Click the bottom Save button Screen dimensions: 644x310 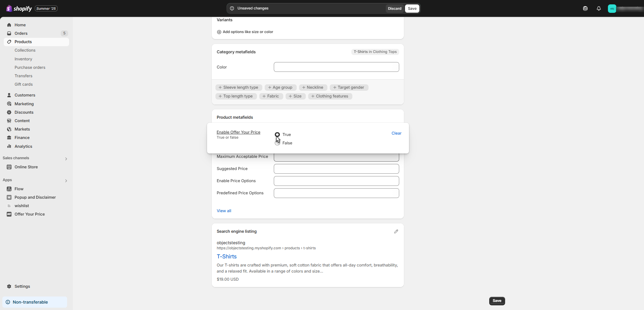click(497, 301)
